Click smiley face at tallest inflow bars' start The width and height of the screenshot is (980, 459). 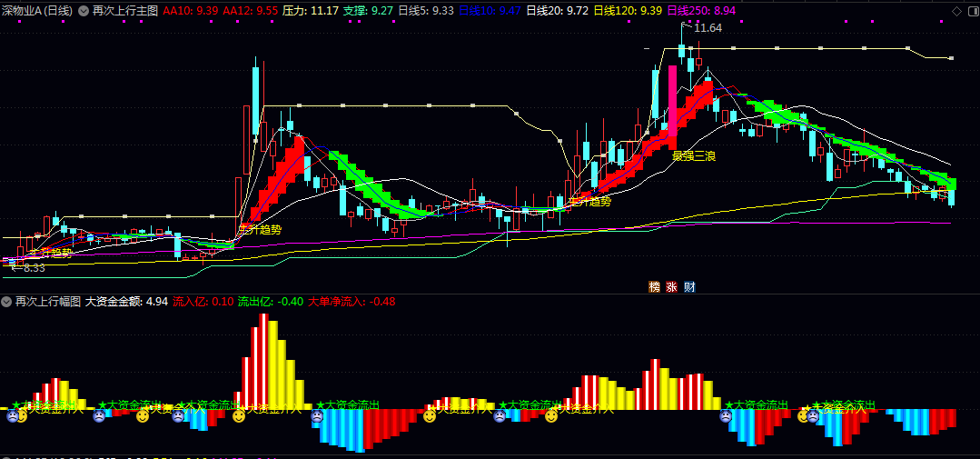(239, 416)
